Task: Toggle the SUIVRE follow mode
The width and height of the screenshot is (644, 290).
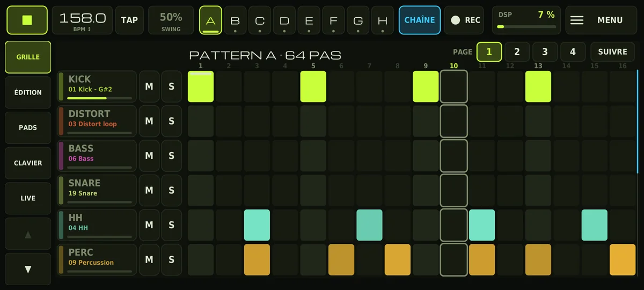Action: [x=612, y=52]
